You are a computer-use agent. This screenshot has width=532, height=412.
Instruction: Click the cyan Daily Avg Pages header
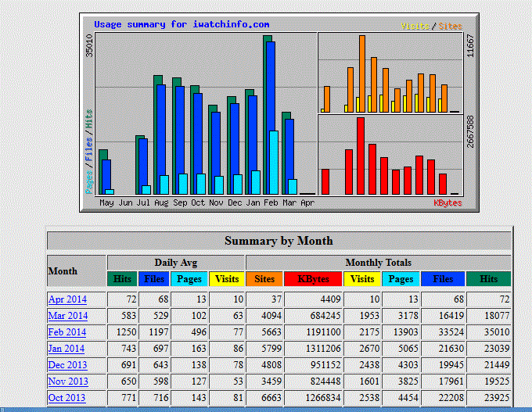tap(189, 279)
